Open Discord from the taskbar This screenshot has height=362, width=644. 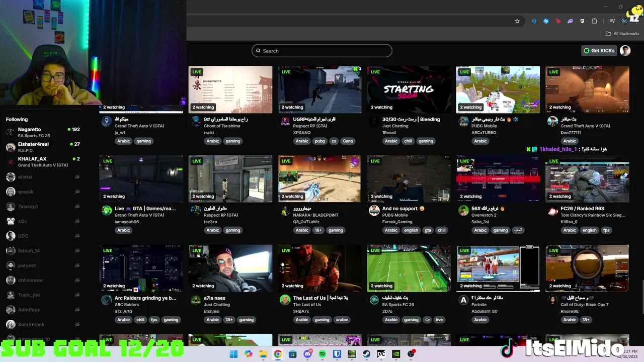(307, 354)
